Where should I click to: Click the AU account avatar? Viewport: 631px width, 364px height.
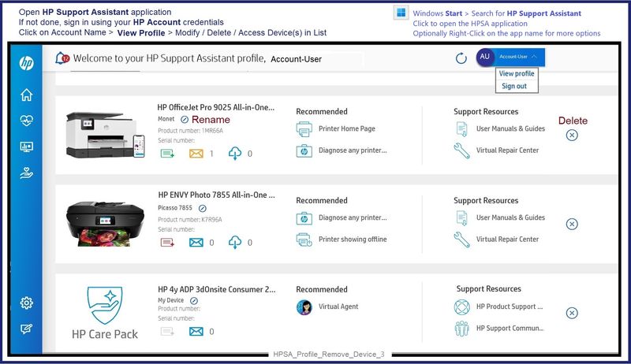[485, 57]
